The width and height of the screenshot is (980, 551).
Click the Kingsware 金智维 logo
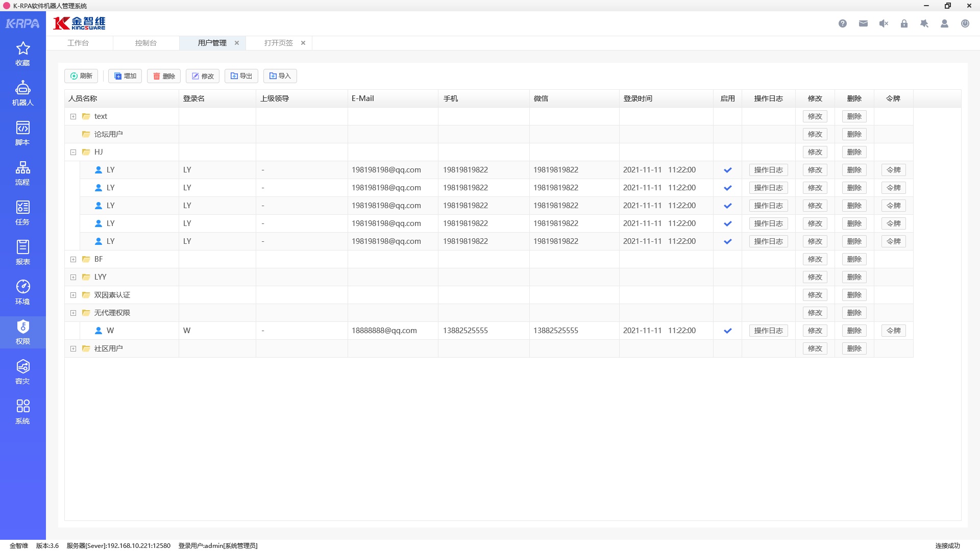pyautogui.click(x=80, y=23)
